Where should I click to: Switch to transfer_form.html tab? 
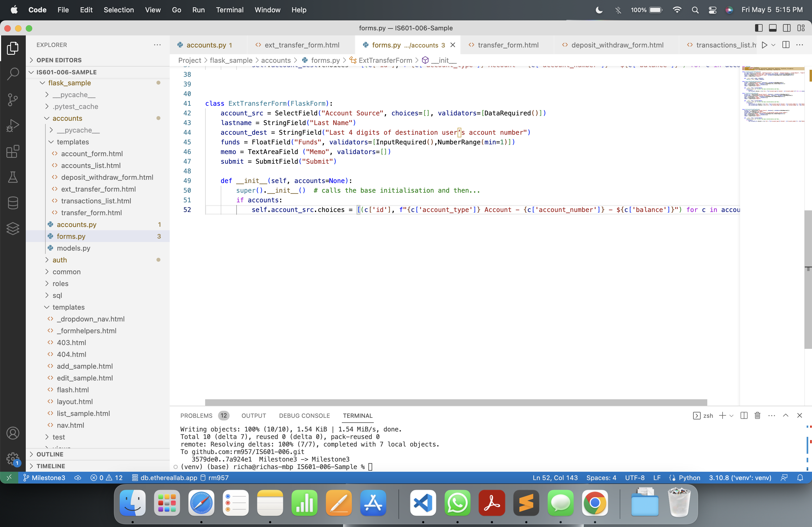pyautogui.click(x=508, y=45)
